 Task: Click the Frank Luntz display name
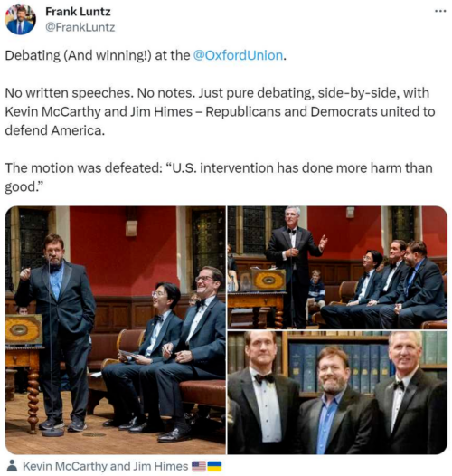coord(78,12)
